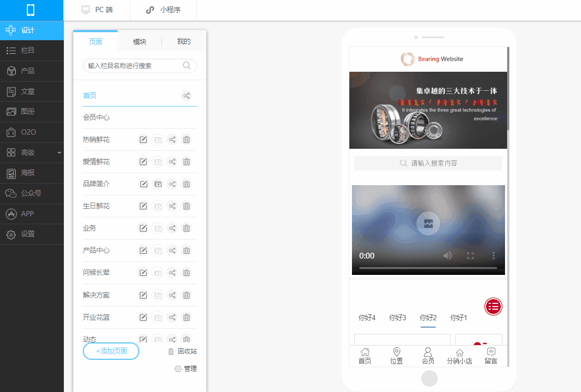This screenshot has width=581, height=392.
Task: Share the 问候长辈 page
Action: pyautogui.click(x=173, y=273)
